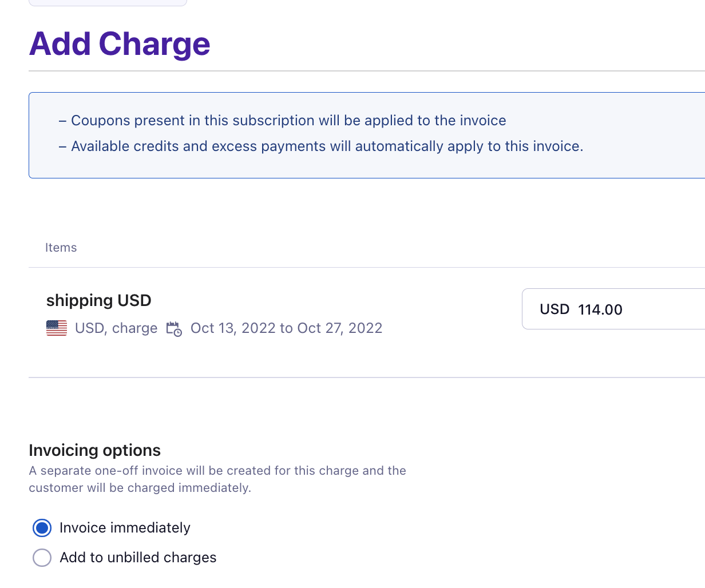The width and height of the screenshot is (705, 588).
Task: Click the partially visible box above Add Charge
Action: (x=108, y=3)
